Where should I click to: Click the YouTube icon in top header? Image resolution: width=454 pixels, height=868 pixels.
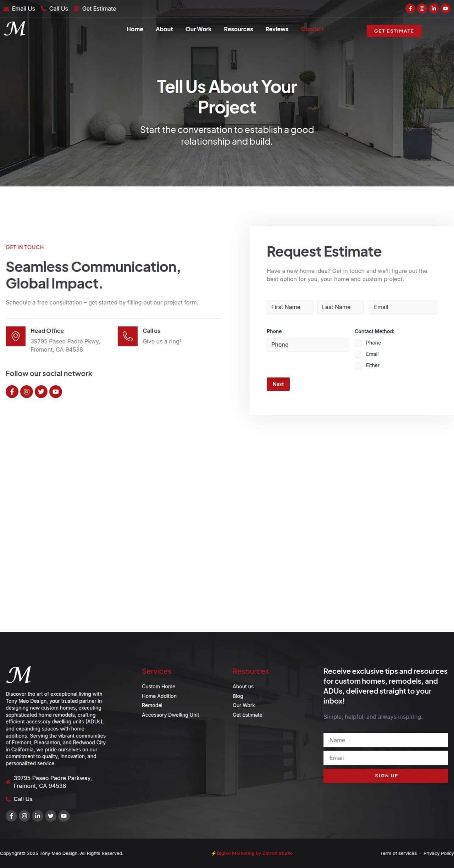(x=445, y=9)
